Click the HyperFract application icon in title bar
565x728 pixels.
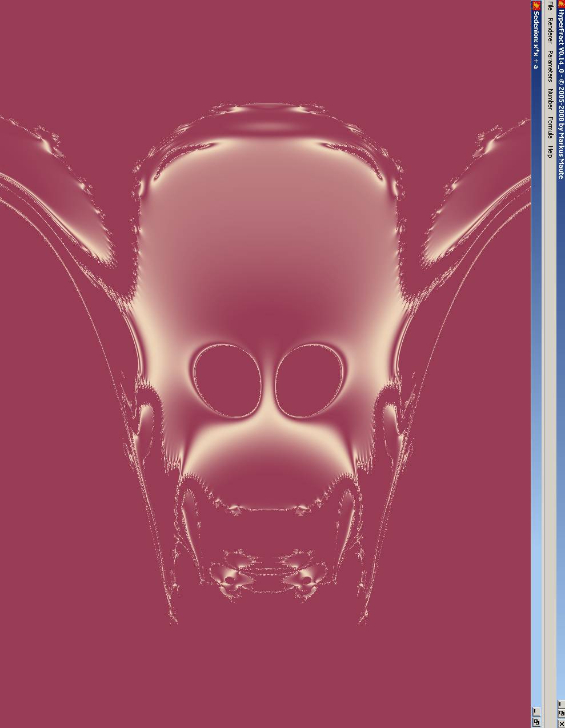coord(561,5)
